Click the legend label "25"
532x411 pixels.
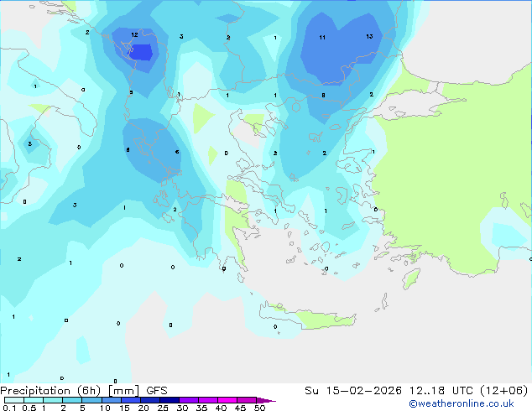[163, 408]
